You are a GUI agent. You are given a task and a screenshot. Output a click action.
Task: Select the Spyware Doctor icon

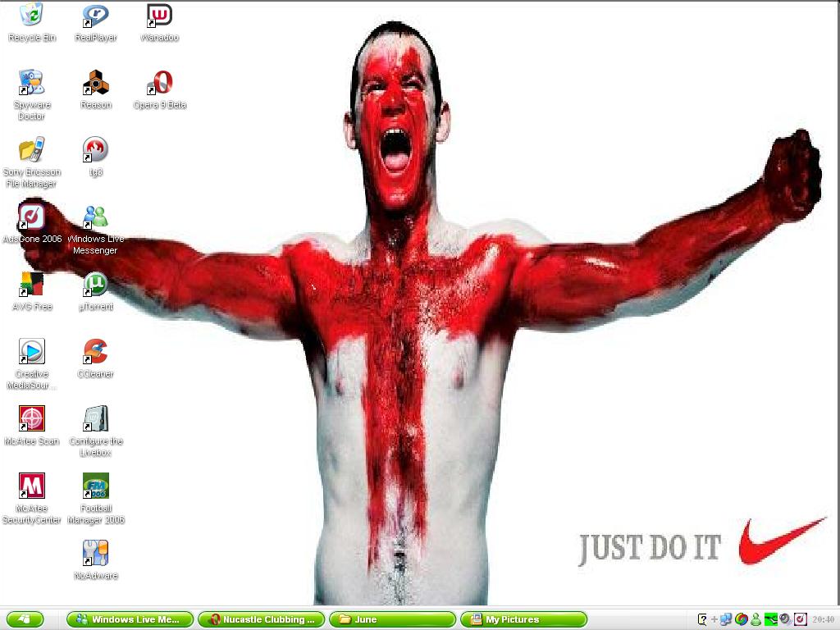click(31, 83)
